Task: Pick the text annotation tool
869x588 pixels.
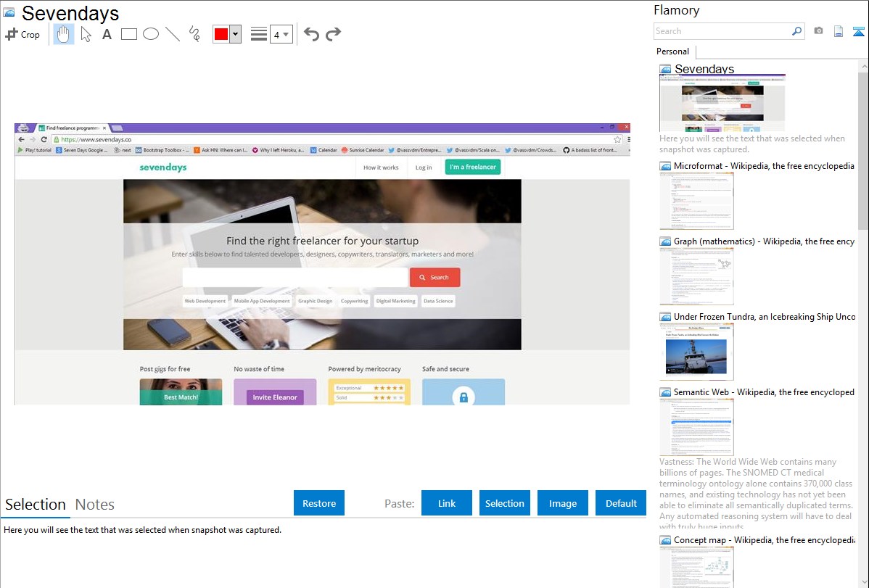Action: pos(107,34)
